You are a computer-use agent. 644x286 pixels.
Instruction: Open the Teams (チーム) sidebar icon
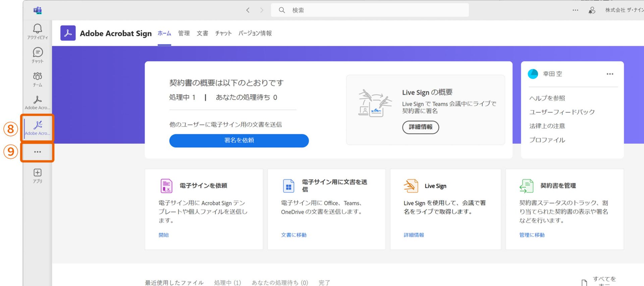tap(38, 79)
